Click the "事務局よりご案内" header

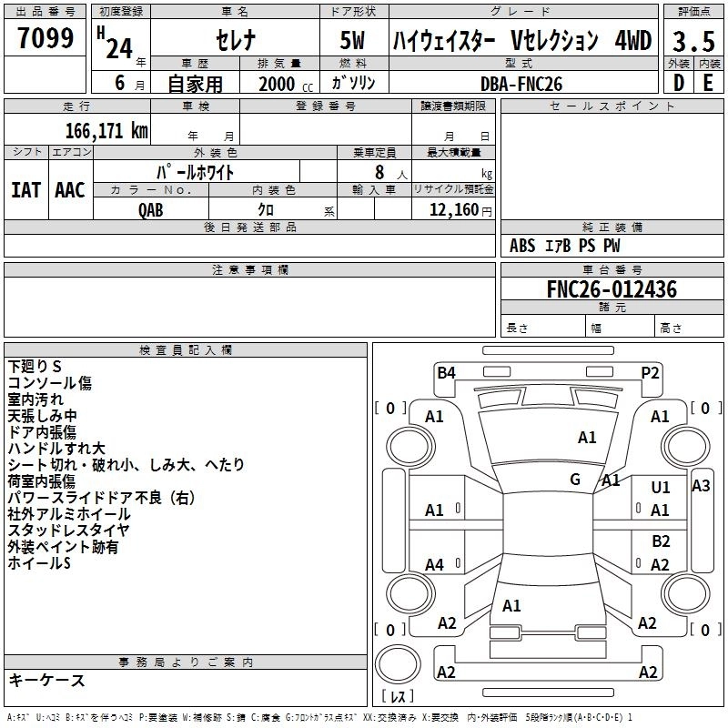pyautogui.click(x=186, y=662)
